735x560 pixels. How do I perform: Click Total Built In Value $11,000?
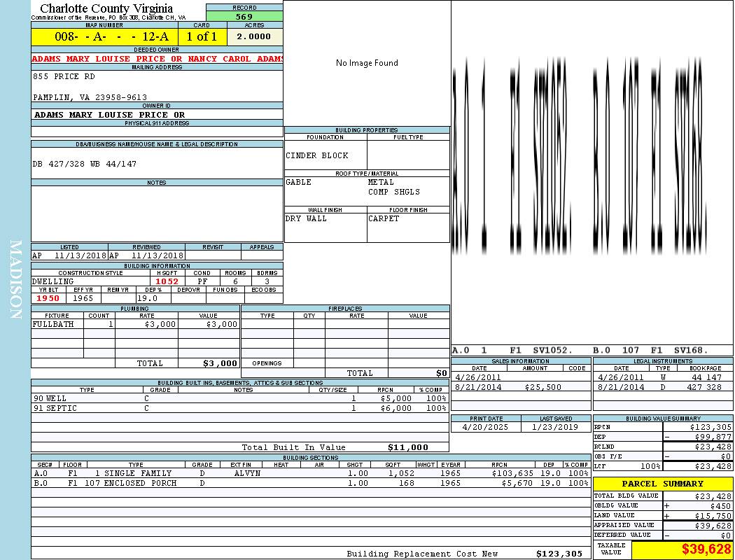tap(408, 447)
